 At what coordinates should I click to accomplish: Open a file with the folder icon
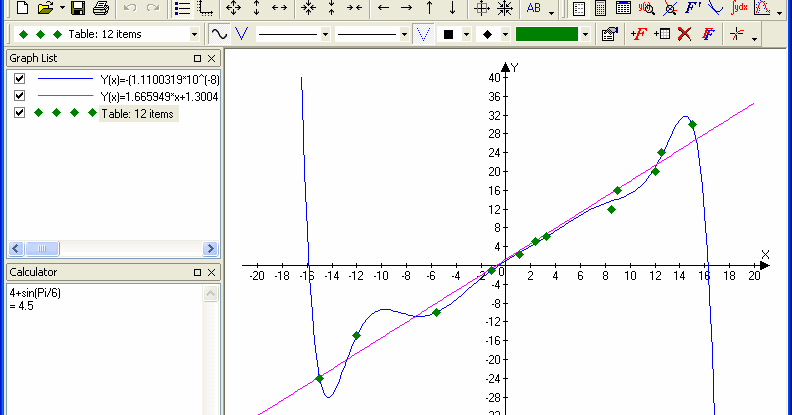[x=45, y=8]
